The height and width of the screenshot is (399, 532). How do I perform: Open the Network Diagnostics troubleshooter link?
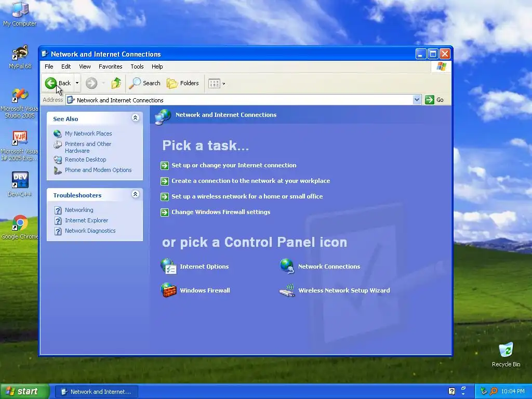[x=90, y=231]
